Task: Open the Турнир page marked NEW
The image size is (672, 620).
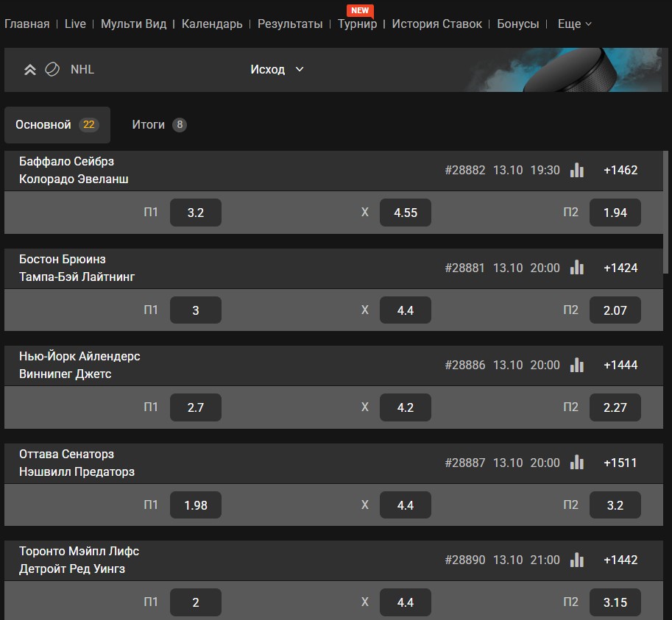Action: [x=358, y=24]
